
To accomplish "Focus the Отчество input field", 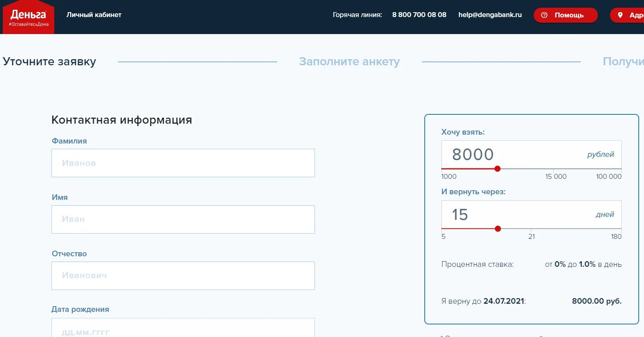I will [x=183, y=276].
